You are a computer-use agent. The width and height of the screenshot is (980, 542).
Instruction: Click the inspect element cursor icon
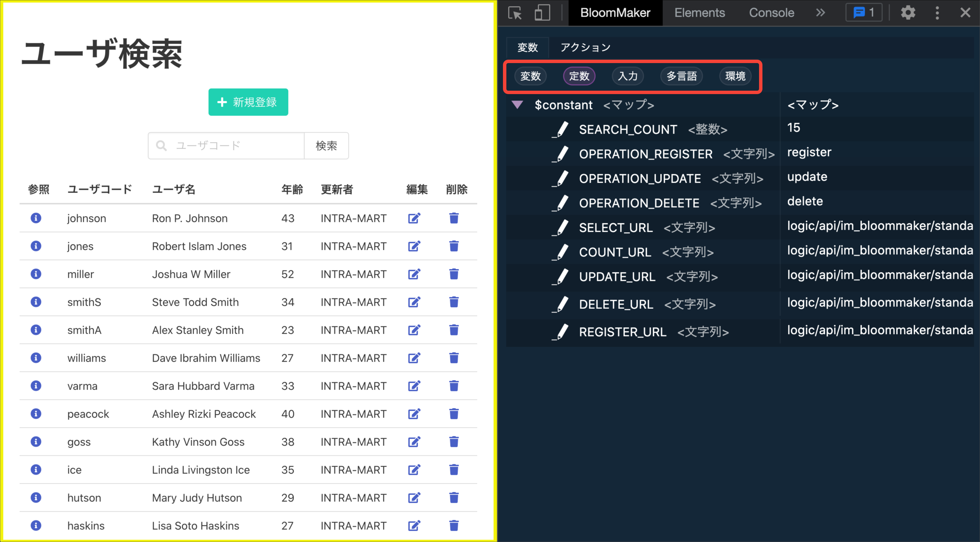[x=515, y=13]
